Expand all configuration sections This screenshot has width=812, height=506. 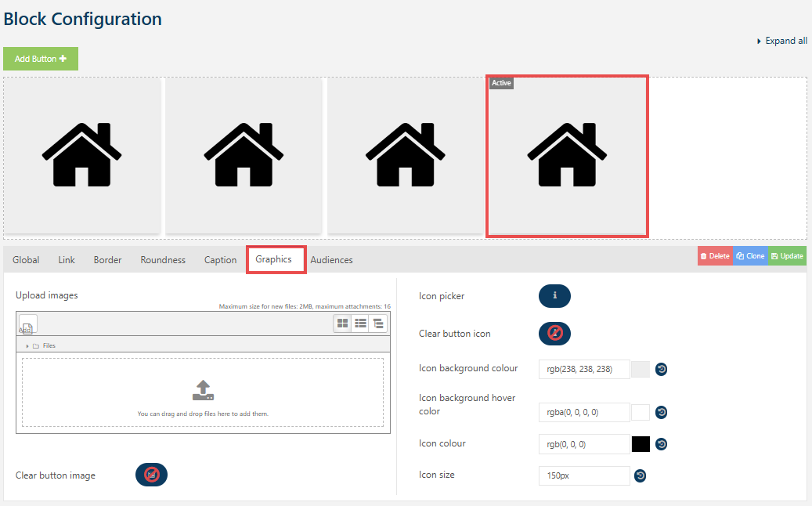point(782,41)
